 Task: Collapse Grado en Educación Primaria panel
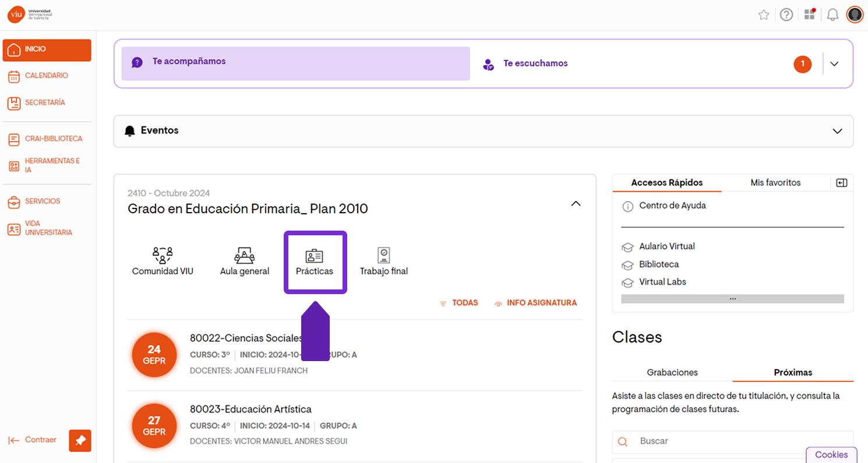[x=576, y=204]
